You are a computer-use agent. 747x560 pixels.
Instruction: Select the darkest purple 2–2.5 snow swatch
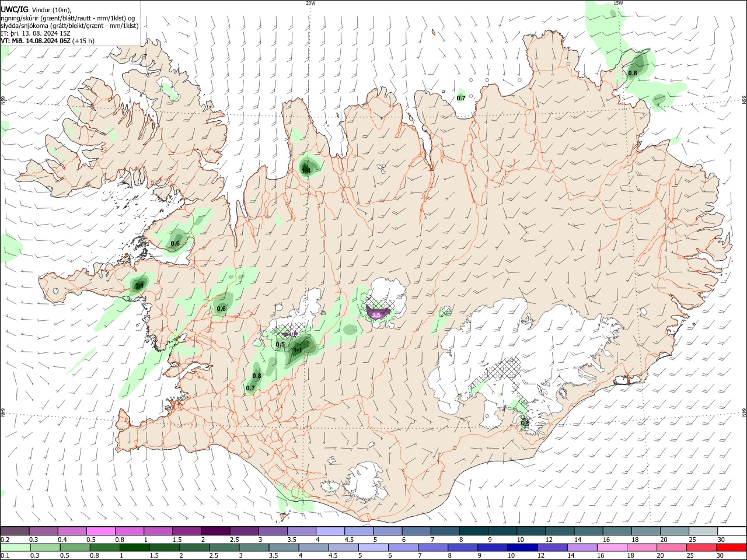(215, 531)
